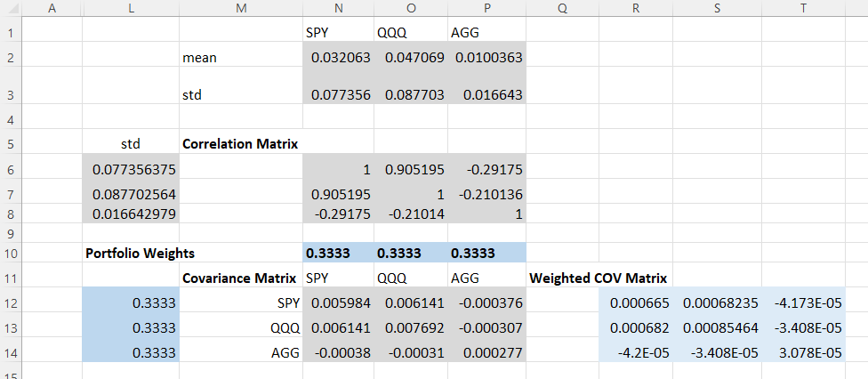Select column Q header
This screenshot has height=379, width=868.
pos(562,8)
